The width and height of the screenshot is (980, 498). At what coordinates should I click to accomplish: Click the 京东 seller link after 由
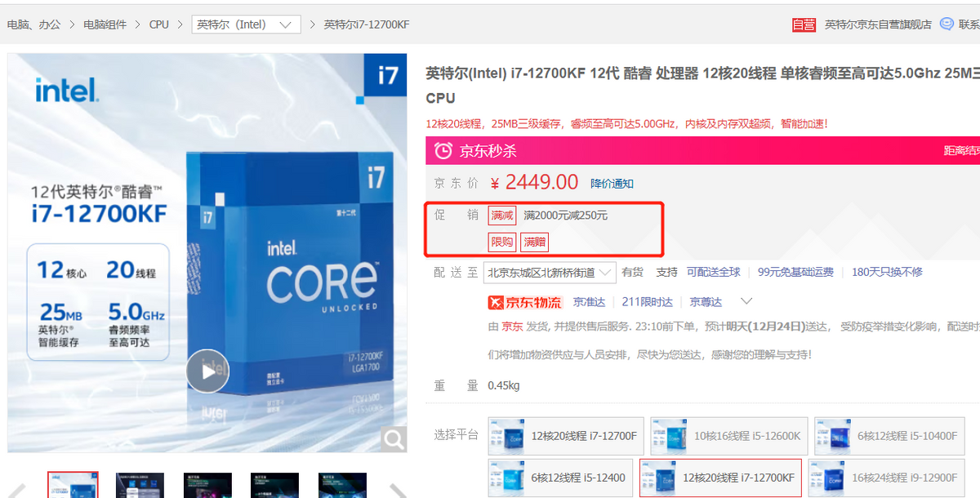pos(512,327)
